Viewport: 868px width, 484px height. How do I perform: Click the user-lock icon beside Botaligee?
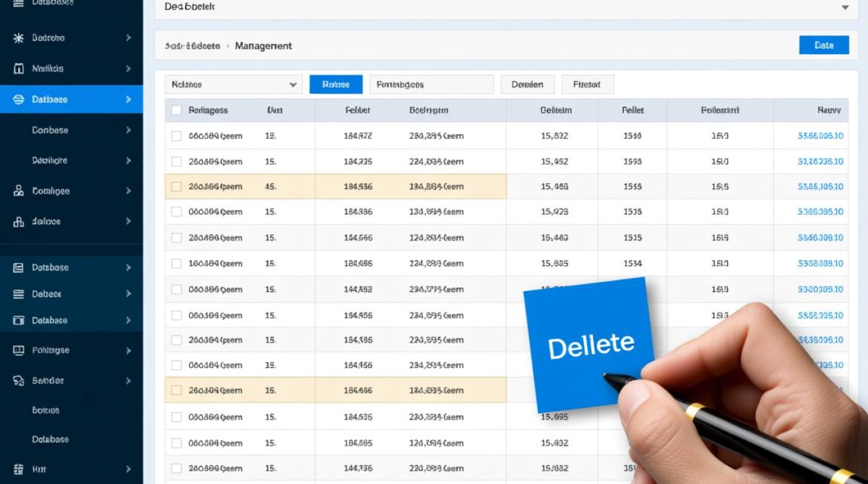(19, 191)
